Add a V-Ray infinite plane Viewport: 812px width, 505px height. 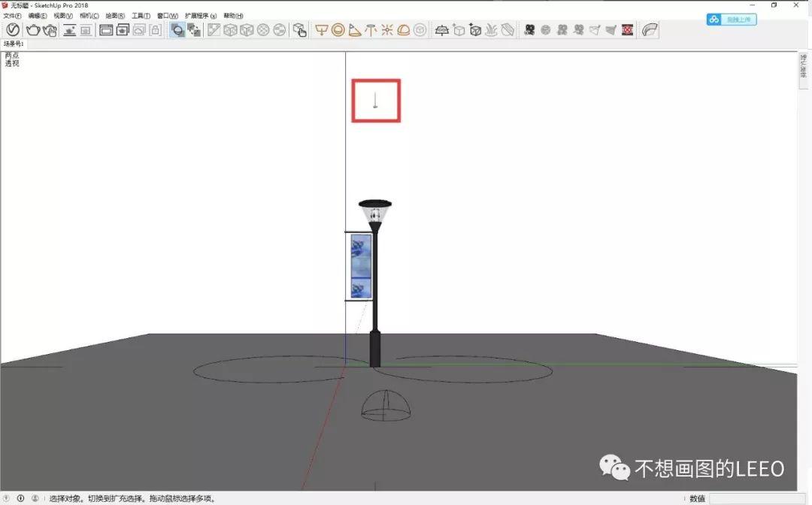(x=442, y=30)
